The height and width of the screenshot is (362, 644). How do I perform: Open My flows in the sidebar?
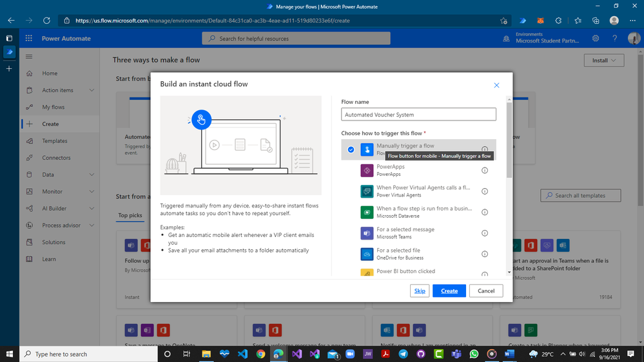pos(54,107)
